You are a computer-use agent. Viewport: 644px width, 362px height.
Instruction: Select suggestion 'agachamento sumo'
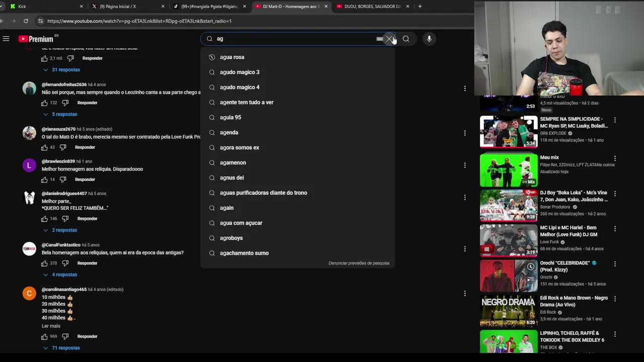pyautogui.click(x=298, y=253)
